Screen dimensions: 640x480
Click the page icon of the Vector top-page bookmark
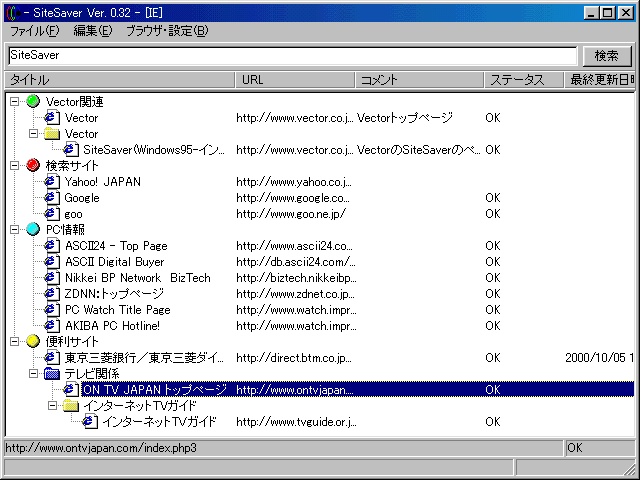coord(52,118)
